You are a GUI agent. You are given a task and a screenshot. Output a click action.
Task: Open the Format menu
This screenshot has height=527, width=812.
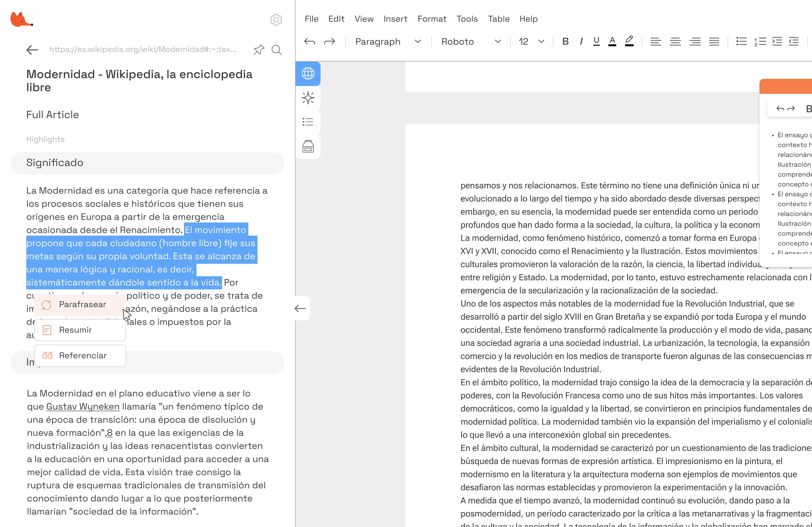click(432, 19)
